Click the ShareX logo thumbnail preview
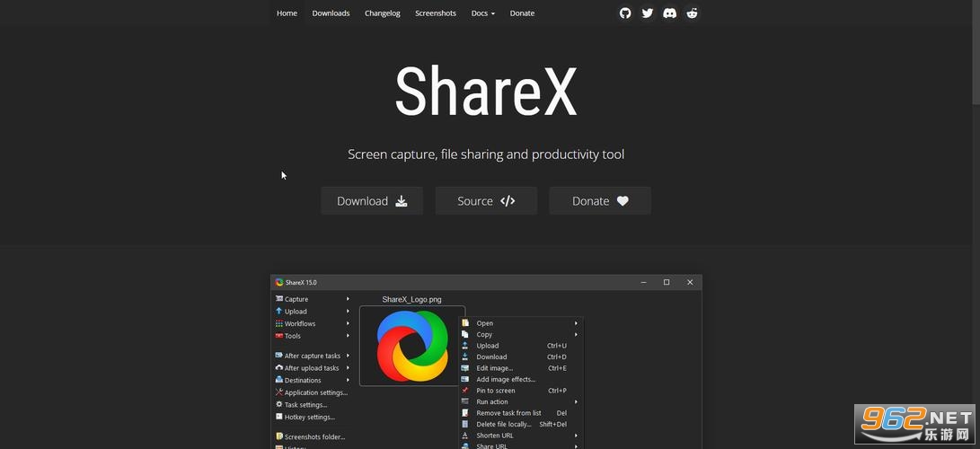This screenshot has height=449, width=980. pyautogui.click(x=412, y=346)
